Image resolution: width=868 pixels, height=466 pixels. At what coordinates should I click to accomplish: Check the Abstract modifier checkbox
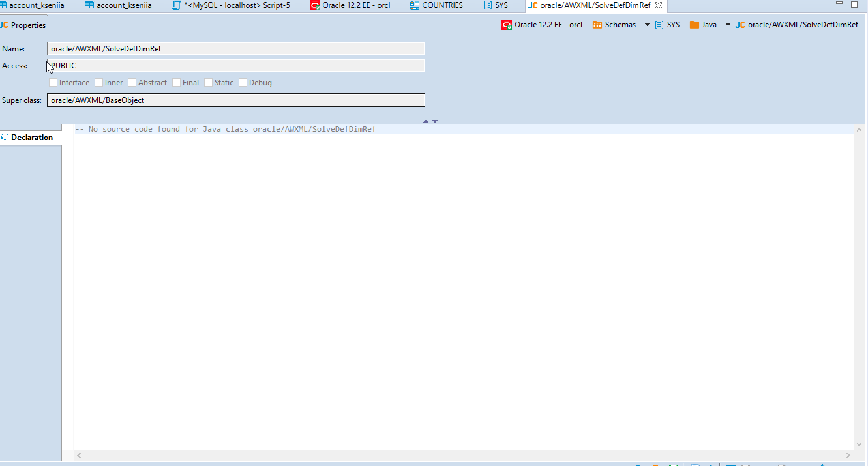click(x=132, y=82)
